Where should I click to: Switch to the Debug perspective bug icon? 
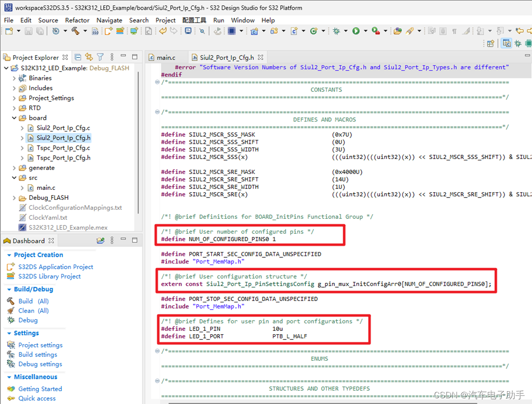click(518, 44)
